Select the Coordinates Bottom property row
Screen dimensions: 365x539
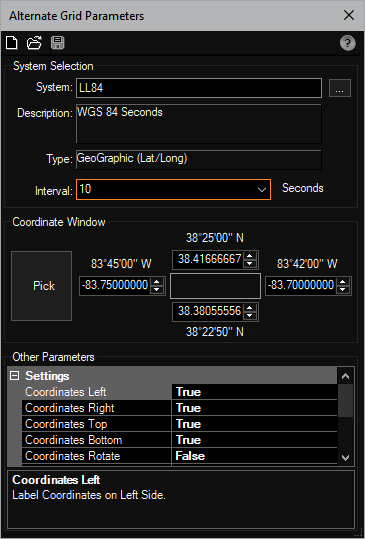[x=179, y=440]
